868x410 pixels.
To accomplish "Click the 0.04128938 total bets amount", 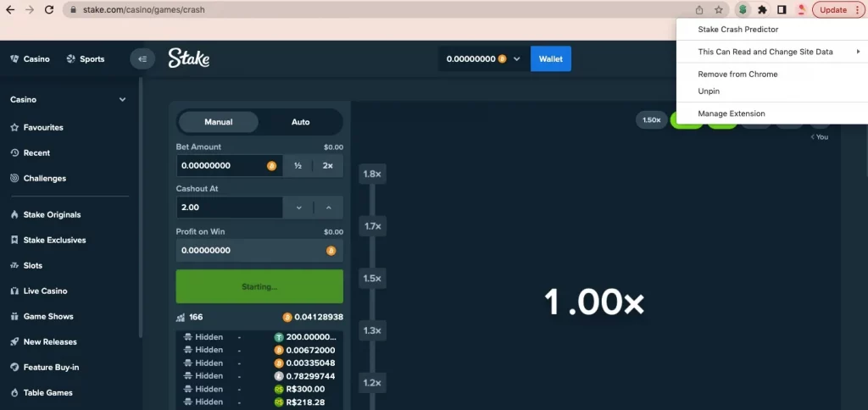I will [x=313, y=317].
